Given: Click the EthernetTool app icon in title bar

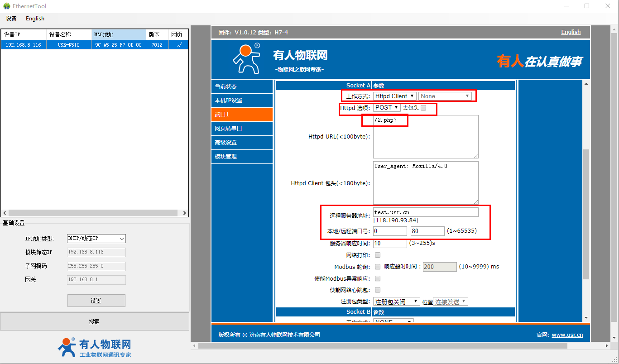Looking at the screenshot, I should [x=6, y=6].
